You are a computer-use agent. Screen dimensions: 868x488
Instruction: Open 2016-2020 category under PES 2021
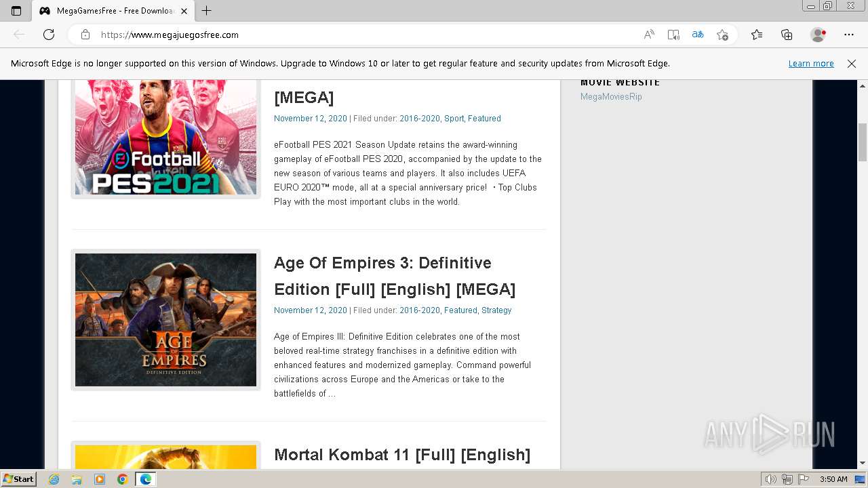coord(420,119)
